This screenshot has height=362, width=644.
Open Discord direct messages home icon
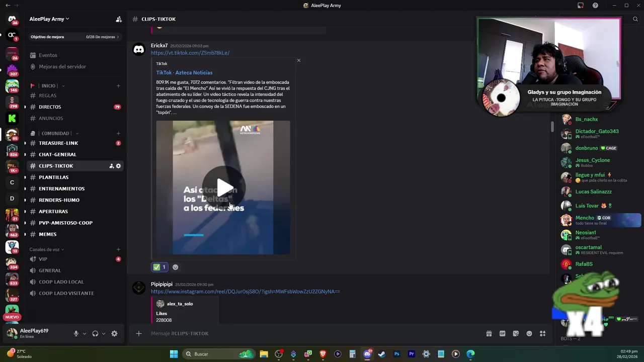[12, 19]
